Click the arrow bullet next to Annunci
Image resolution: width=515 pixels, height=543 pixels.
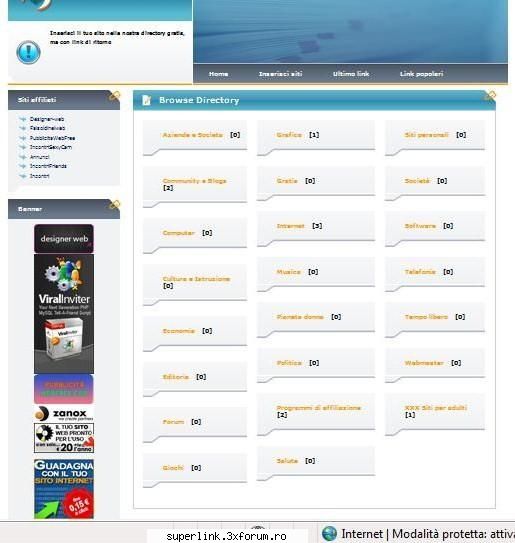point(23,157)
